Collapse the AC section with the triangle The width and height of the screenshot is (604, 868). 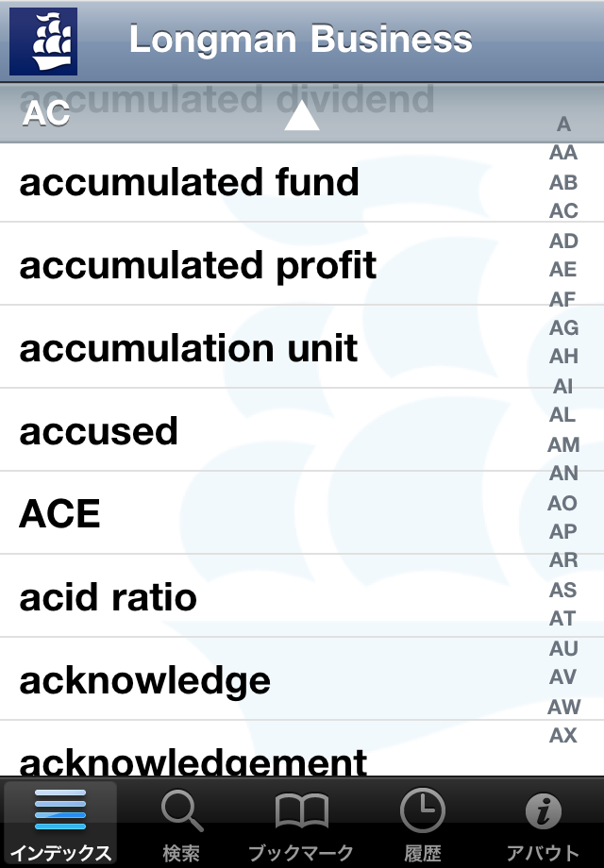coord(302,116)
